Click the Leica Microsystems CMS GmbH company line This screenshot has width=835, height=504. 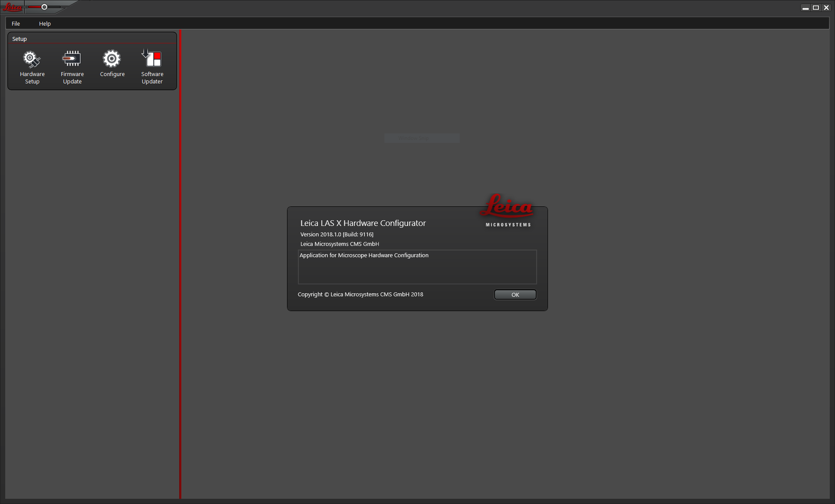pos(339,244)
